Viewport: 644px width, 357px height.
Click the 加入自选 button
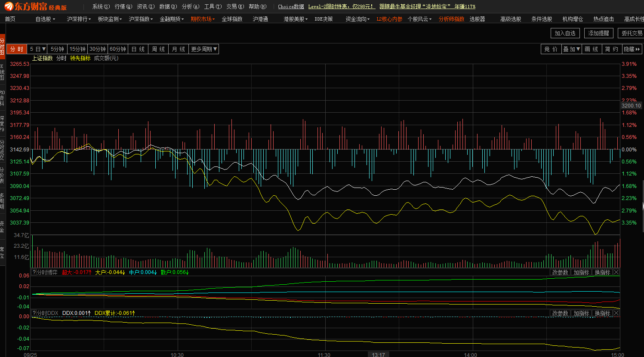tap(565, 33)
